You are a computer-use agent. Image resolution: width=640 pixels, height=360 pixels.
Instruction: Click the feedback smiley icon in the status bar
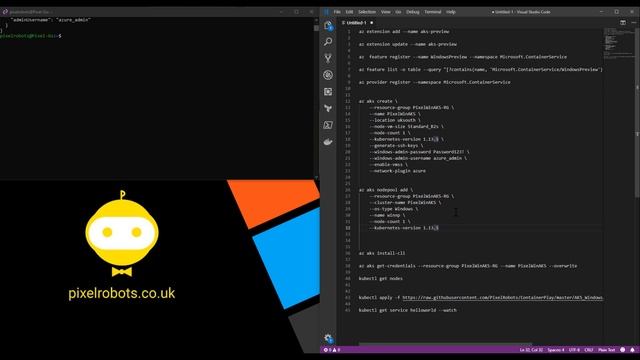tap(622, 350)
